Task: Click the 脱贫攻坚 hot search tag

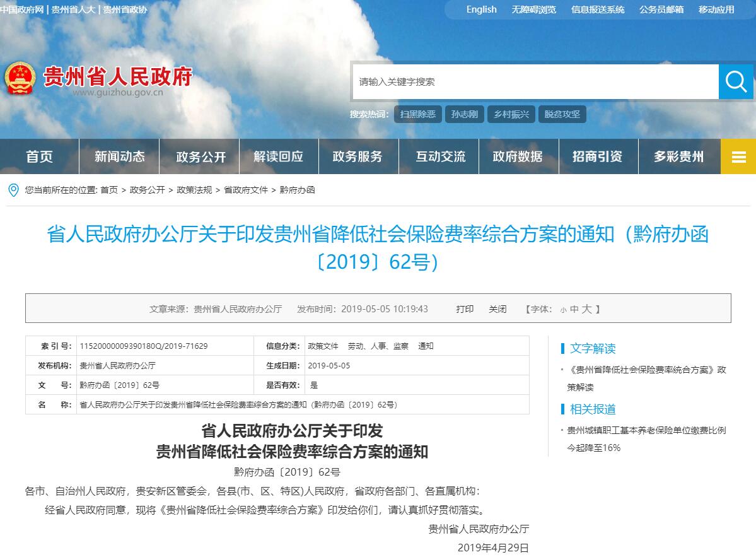Action: pos(562,114)
